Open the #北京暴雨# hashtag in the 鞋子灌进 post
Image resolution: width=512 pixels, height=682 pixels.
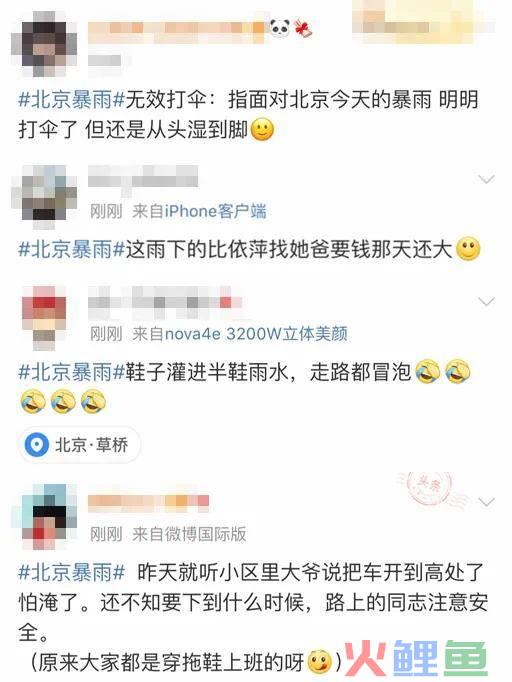point(71,372)
